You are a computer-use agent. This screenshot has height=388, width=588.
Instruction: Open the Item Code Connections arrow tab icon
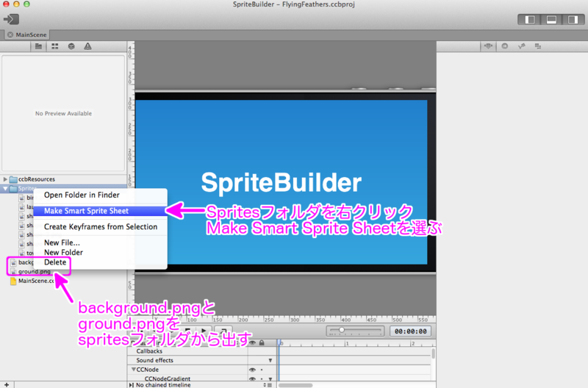point(505,46)
